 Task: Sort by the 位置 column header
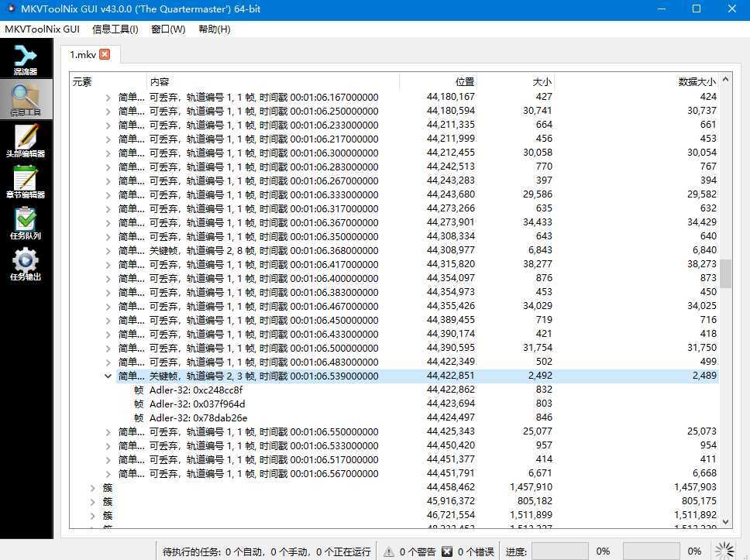pyautogui.click(x=438, y=82)
